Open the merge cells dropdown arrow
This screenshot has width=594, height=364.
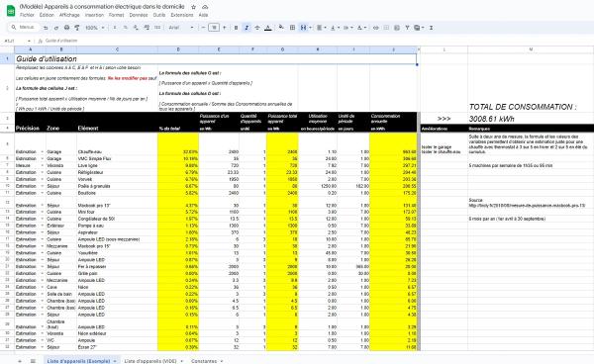pyautogui.click(x=310, y=28)
